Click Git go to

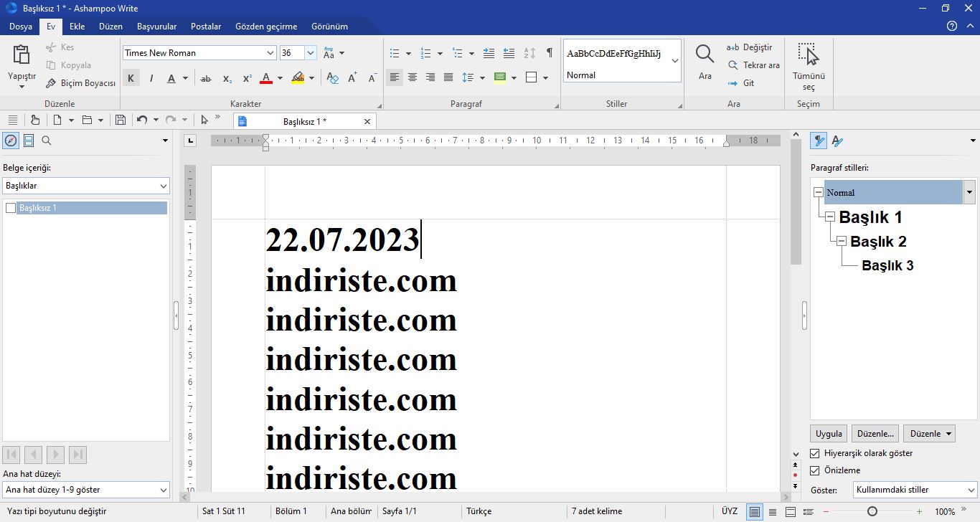(741, 83)
